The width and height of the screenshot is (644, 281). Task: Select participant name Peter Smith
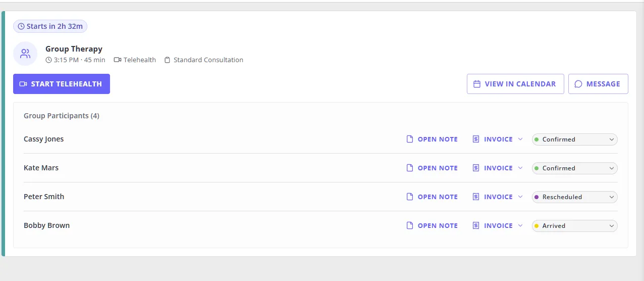coord(44,197)
